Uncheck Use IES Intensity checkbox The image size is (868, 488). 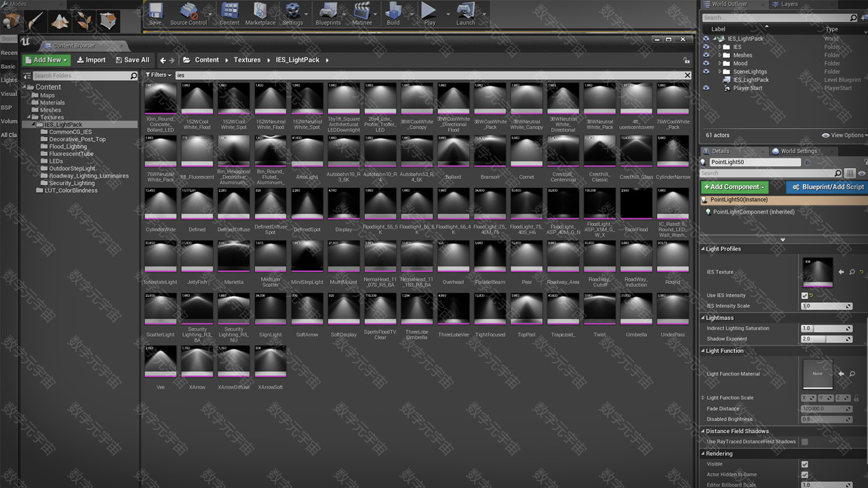click(x=804, y=296)
